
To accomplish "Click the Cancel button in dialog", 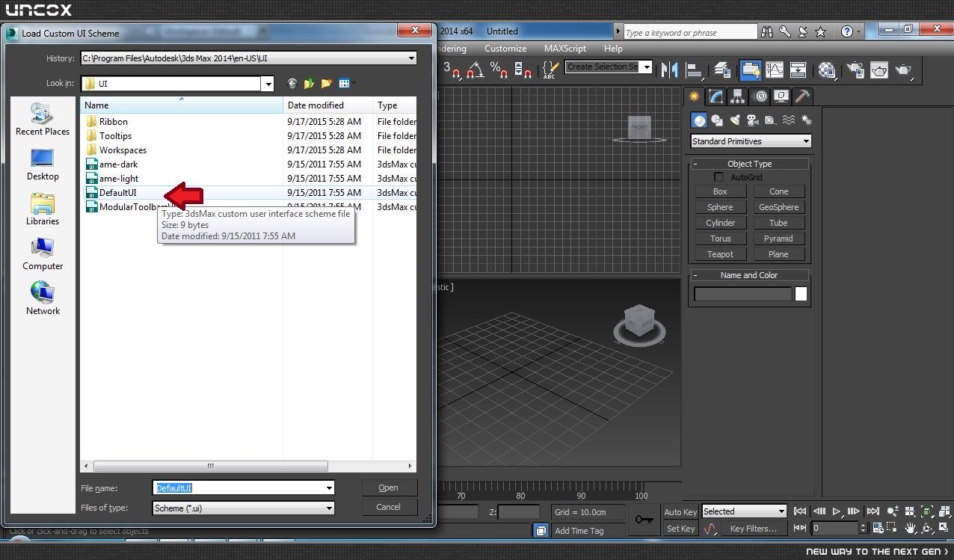I will click(388, 507).
